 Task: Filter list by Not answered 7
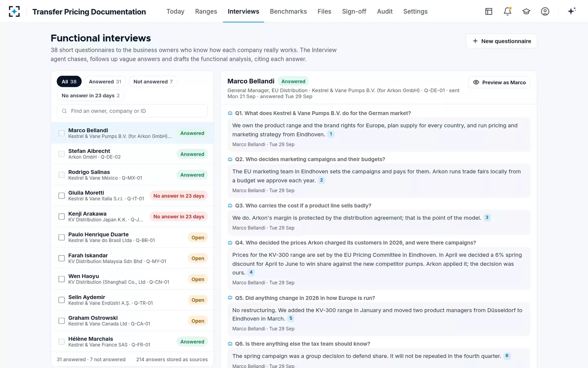click(x=153, y=82)
